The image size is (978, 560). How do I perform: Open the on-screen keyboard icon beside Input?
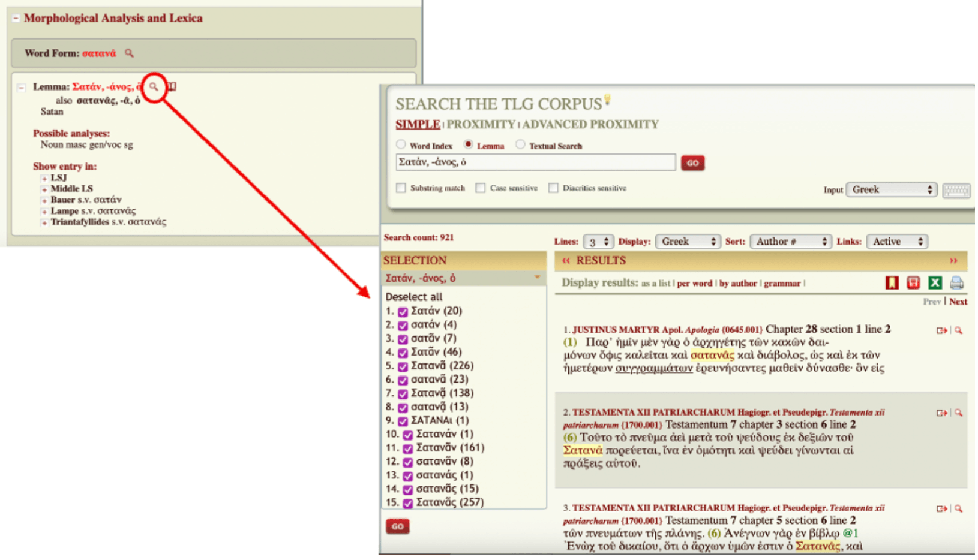pos(956,191)
